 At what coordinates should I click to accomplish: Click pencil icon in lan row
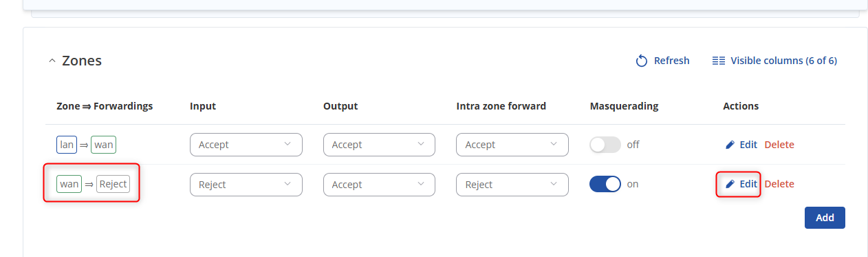[730, 145]
